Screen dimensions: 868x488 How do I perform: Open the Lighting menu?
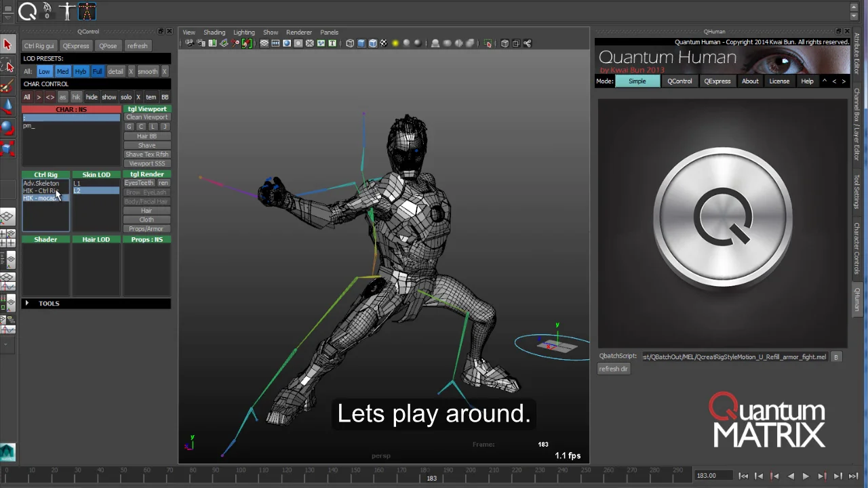[244, 33]
